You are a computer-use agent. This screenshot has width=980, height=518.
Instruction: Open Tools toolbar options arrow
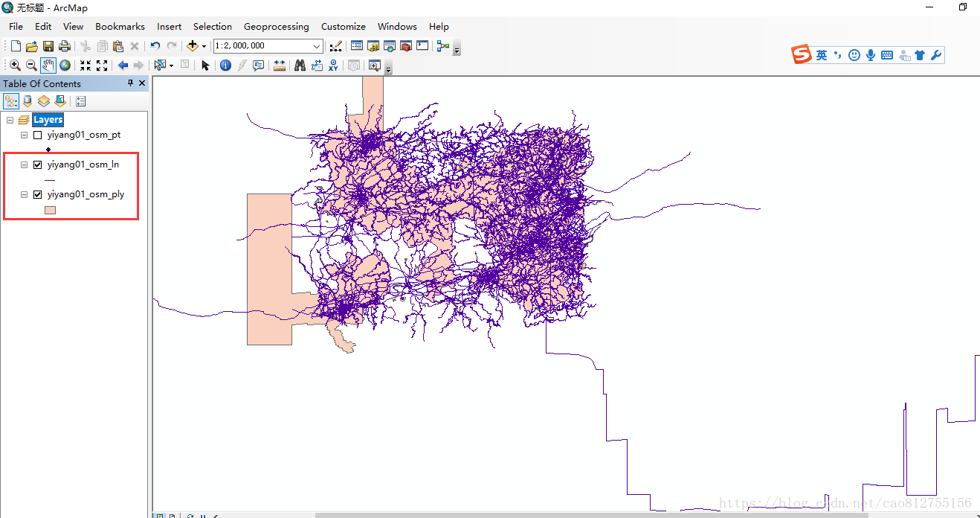pyautogui.click(x=388, y=68)
